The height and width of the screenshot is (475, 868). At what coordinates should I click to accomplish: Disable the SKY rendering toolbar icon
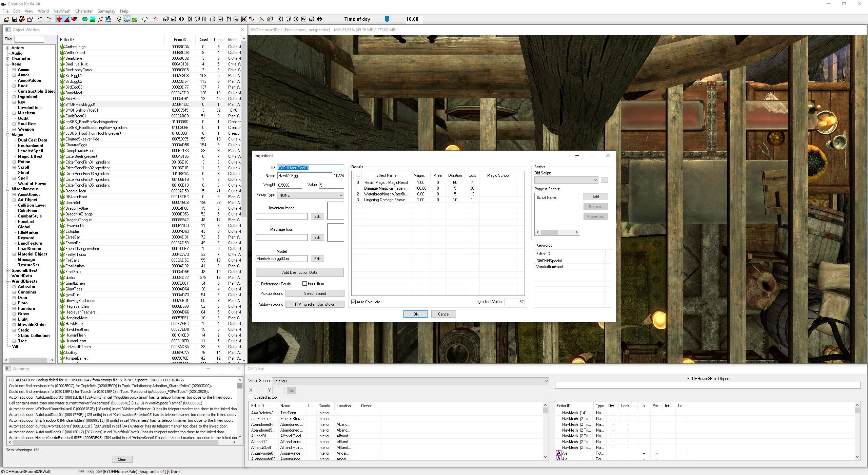pos(127,19)
